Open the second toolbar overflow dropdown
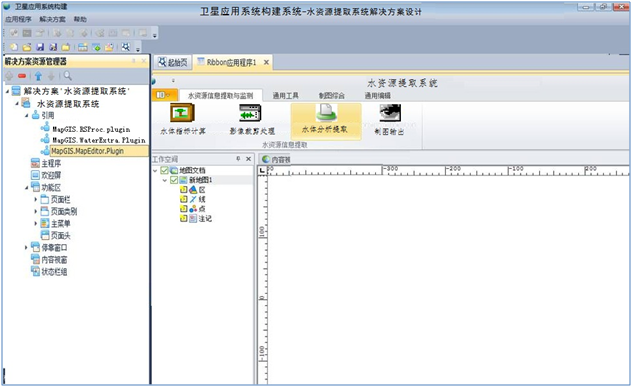Image resolution: width=633 pixels, height=387 pixels. [138, 49]
